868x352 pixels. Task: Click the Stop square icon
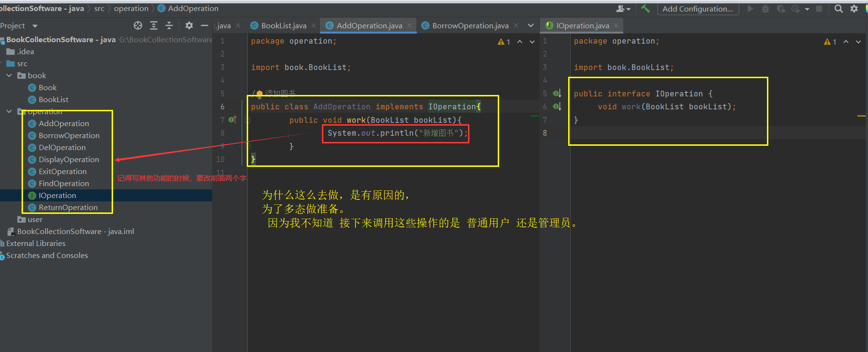[819, 9]
